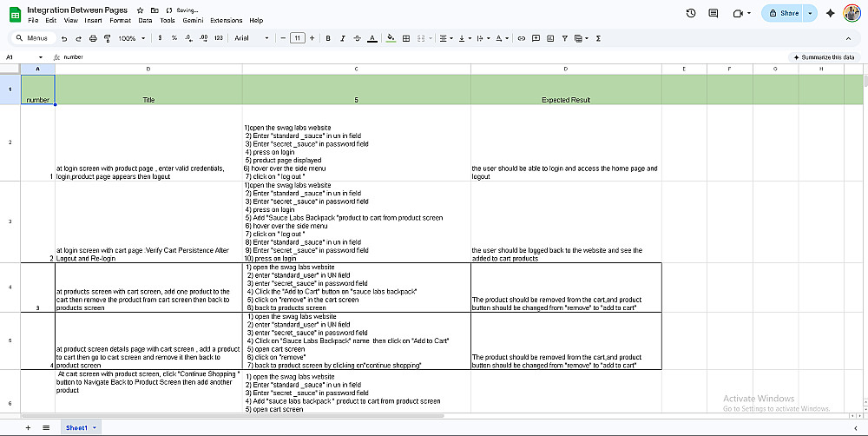This screenshot has height=436, width=868.
Task: Click the Merge cells icon
Action: pyautogui.click(x=421, y=38)
